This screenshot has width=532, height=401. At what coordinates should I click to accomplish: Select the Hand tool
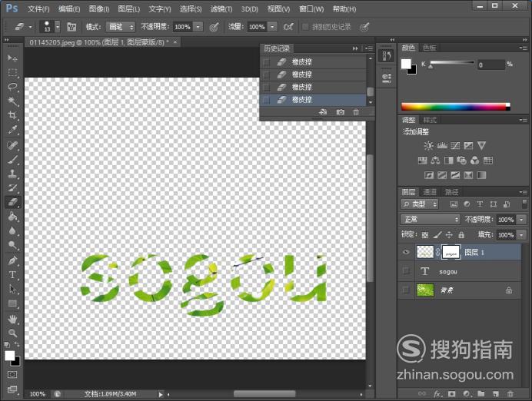coord(12,319)
